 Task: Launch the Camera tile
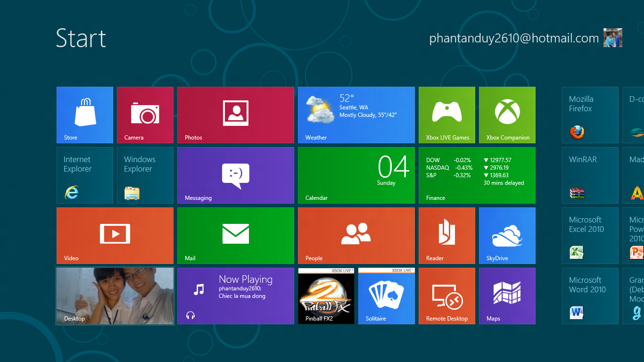(x=145, y=115)
